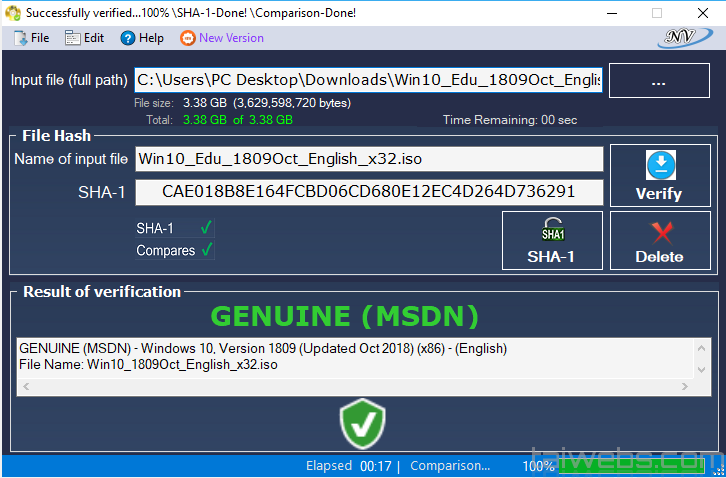The image size is (726, 478).
Task: Click the Name of input file field
Action: pyautogui.click(x=368, y=159)
